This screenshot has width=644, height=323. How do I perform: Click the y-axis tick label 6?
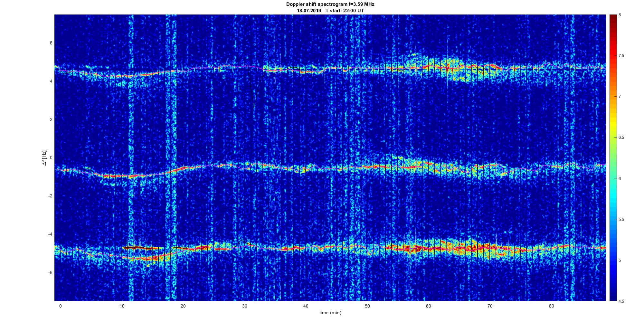[51, 43]
